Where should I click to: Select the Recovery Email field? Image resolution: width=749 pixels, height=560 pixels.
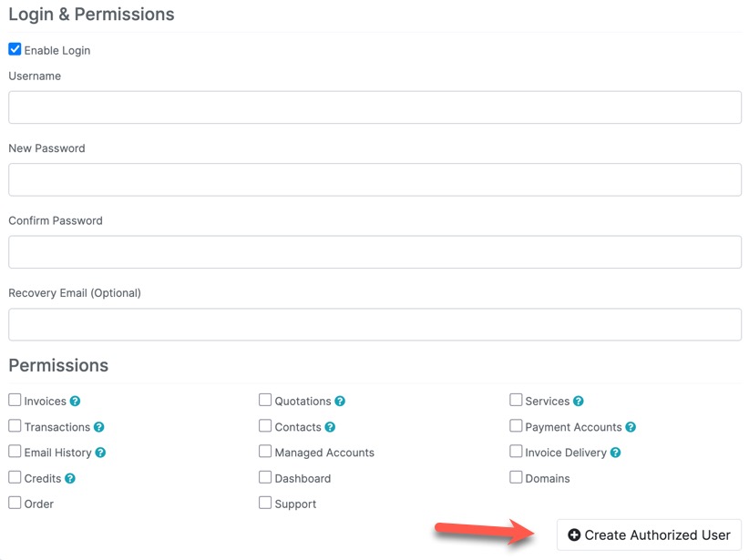(374, 324)
